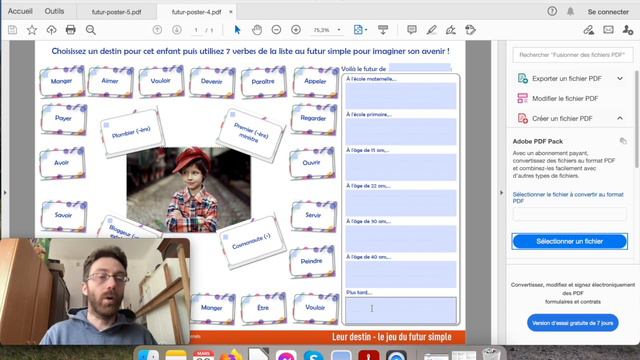Close the futur-poster-4.pdf tab
The height and width of the screenshot is (360, 640).
(x=231, y=12)
